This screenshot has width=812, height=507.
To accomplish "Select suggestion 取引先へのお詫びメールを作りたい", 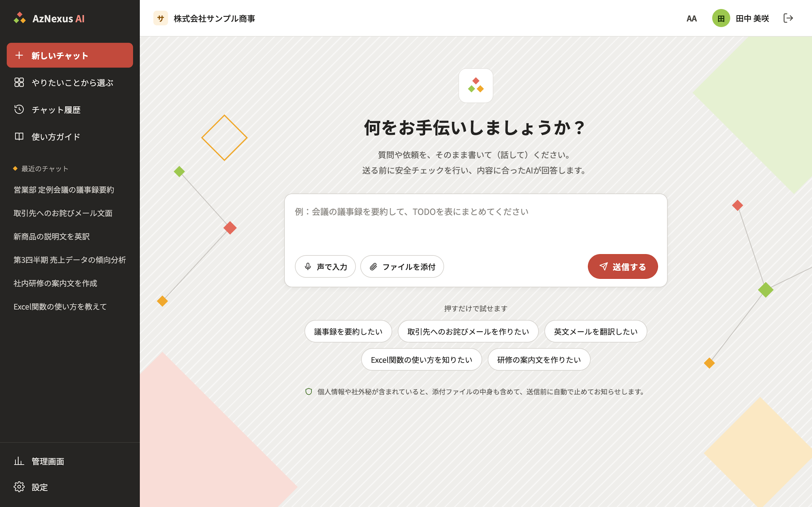I will [x=468, y=331].
